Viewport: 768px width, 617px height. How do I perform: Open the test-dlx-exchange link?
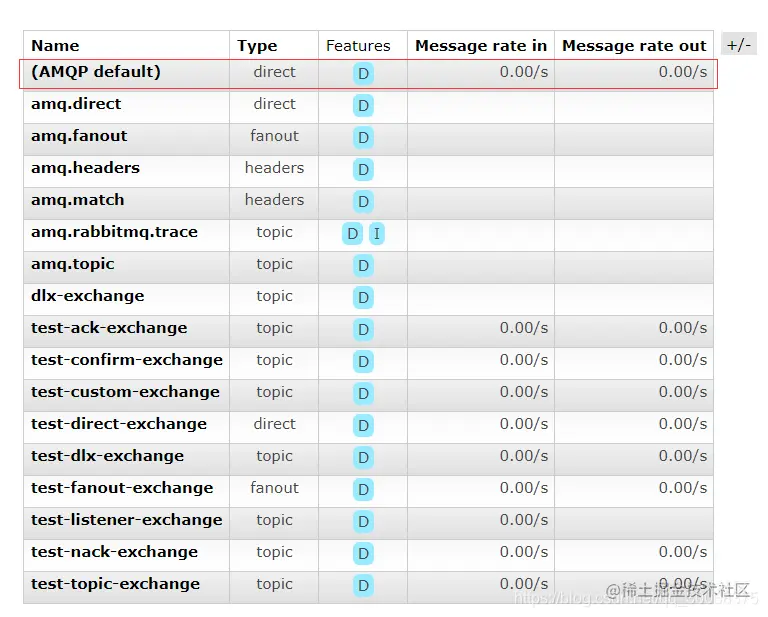(x=107, y=456)
